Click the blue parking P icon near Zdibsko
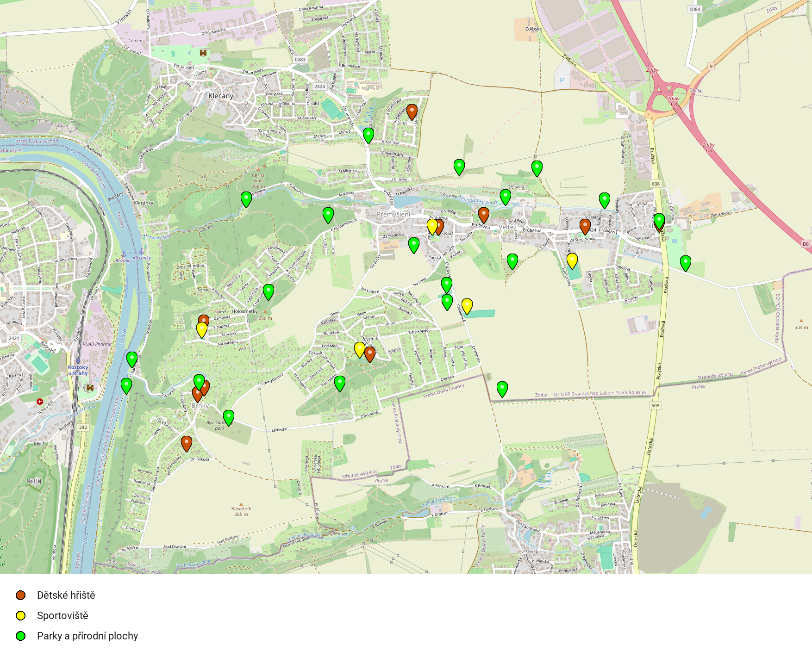Image resolution: width=812 pixels, height=657 pixels. coord(562,81)
